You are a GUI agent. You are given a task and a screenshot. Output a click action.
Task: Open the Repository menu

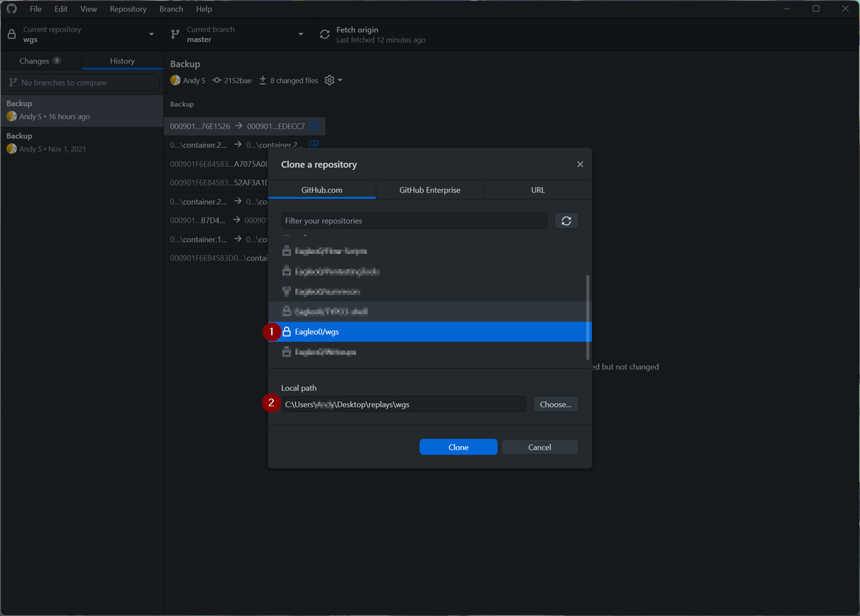128,9
